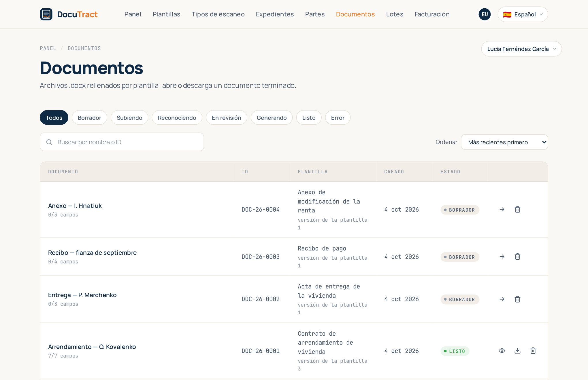This screenshot has width=588, height=380.
Task: Click the LISTO status badge
Action: tap(455, 351)
